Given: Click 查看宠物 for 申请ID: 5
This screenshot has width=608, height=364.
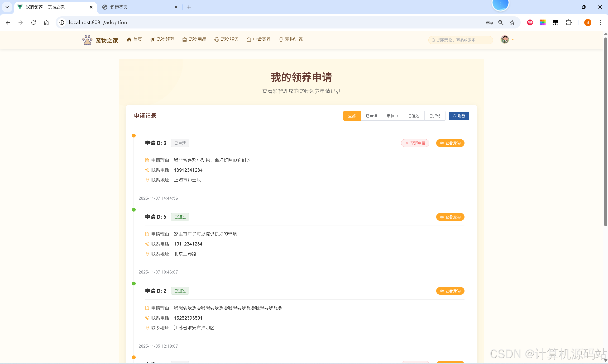Looking at the screenshot, I should click(x=450, y=217).
